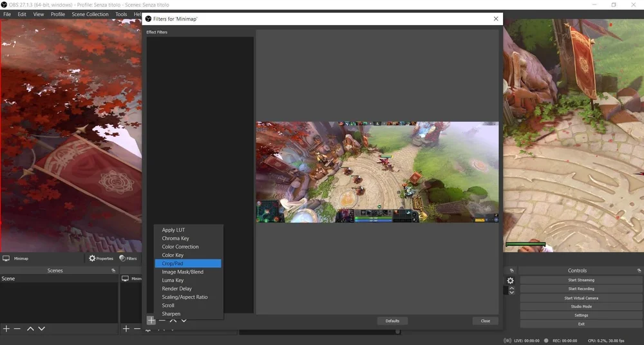Open the Scene Collection menu
This screenshot has width=644, height=345.
pyautogui.click(x=90, y=14)
